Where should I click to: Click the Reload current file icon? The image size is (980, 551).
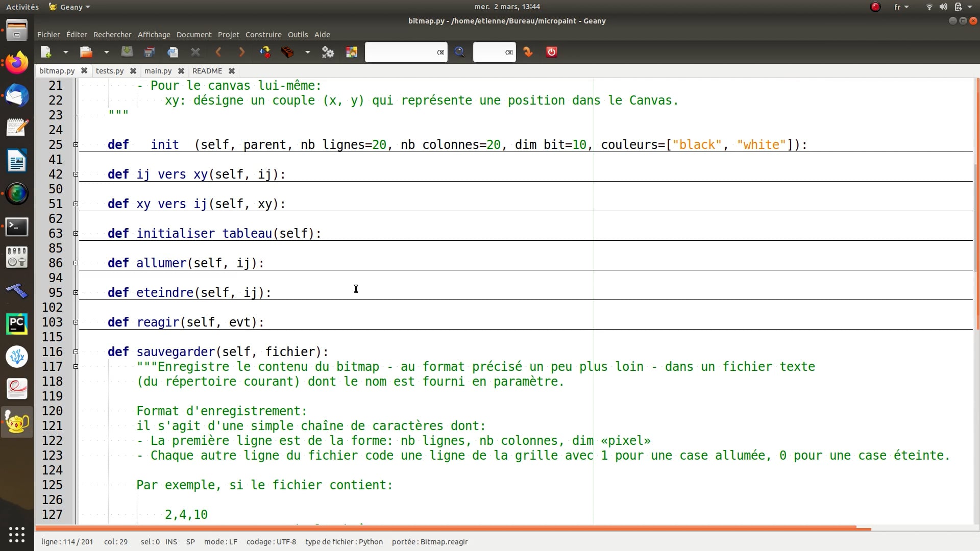[x=173, y=52]
